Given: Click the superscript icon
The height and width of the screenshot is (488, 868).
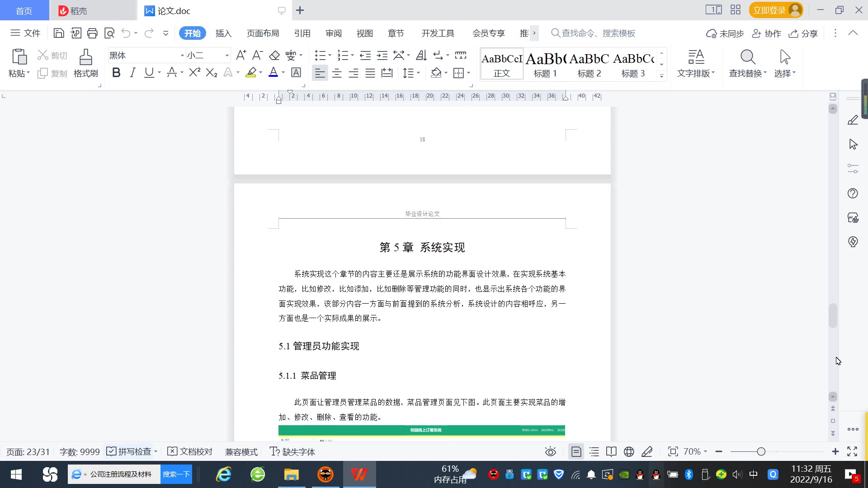Looking at the screenshot, I should [194, 73].
